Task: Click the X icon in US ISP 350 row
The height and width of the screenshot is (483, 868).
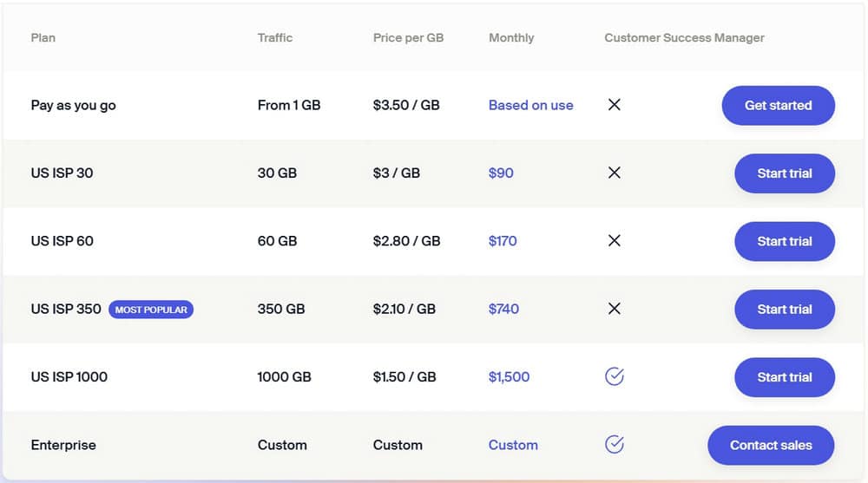Action: 614,309
